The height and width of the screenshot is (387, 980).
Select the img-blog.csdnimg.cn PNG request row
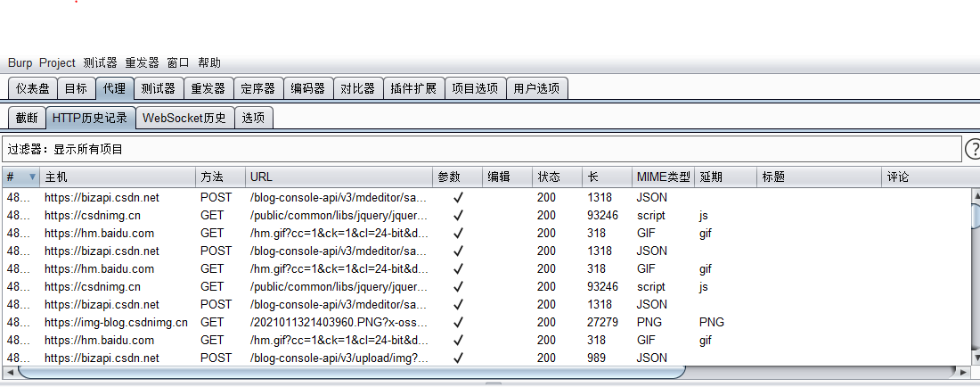[x=486, y=323]
